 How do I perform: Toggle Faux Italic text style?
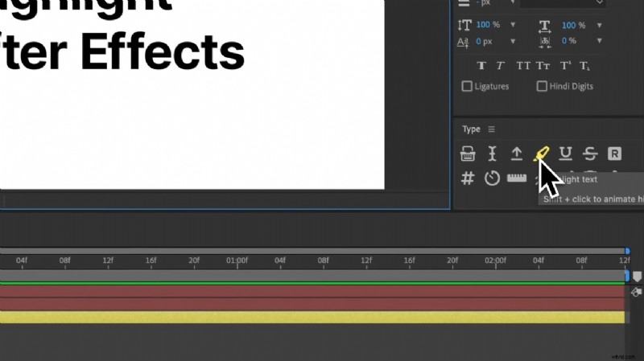pos(500,66)
